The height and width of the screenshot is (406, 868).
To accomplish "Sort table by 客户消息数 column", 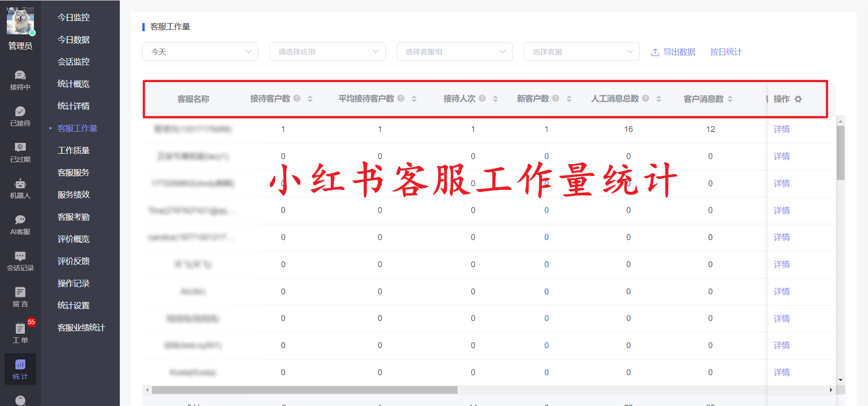I will tap(730, 99).
